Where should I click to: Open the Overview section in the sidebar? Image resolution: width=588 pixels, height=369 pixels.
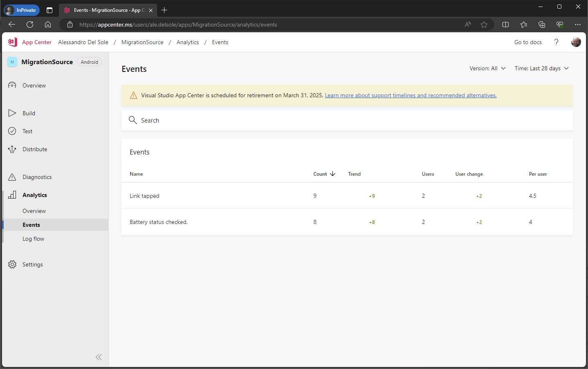point(34,85)
